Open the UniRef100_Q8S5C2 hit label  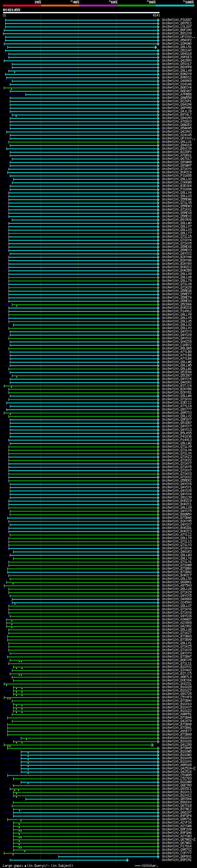pos(176,23)
